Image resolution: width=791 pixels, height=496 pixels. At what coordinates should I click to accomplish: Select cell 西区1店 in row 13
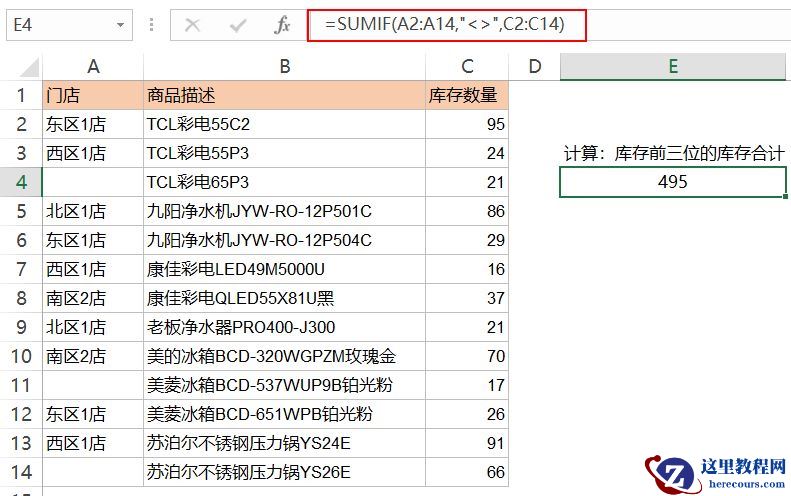click(x=93, y=444)
